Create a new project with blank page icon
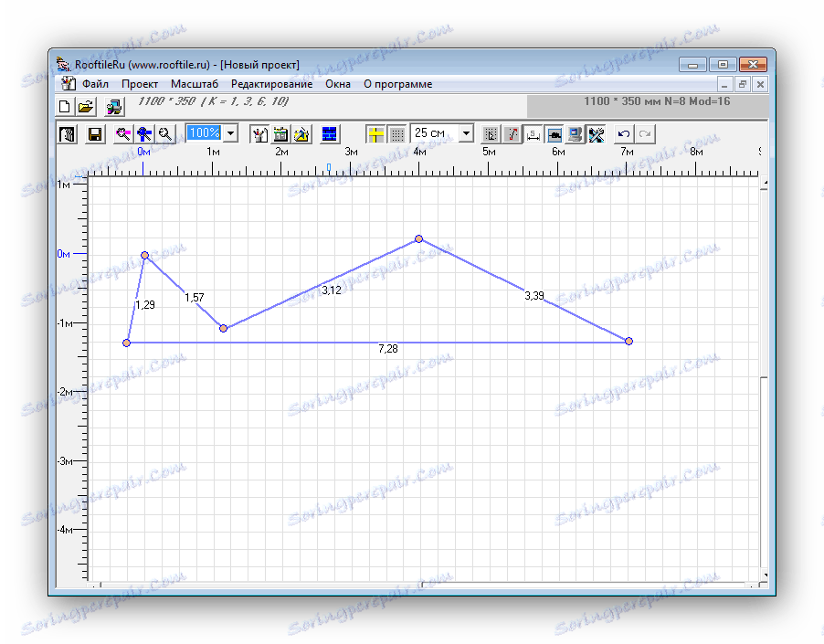Viewport: 824px width, 644px height. (x=65, y=107)
